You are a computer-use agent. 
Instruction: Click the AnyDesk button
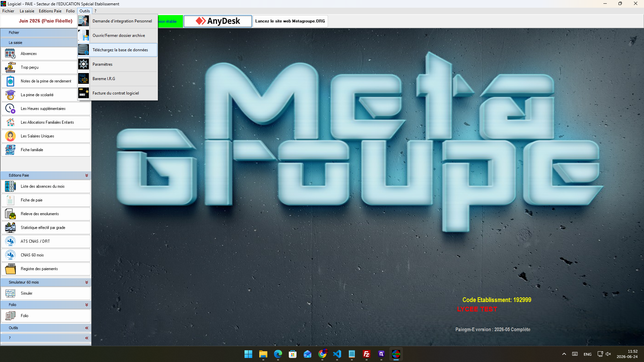[218, 21]
